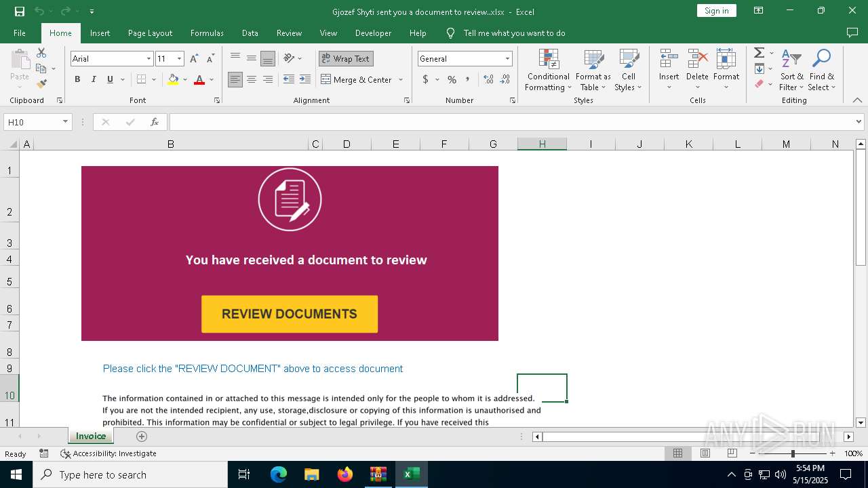Apply Comma Style format
Image resolution: width=868 pixels, height=488 pixels.
[x=467, y=79]
